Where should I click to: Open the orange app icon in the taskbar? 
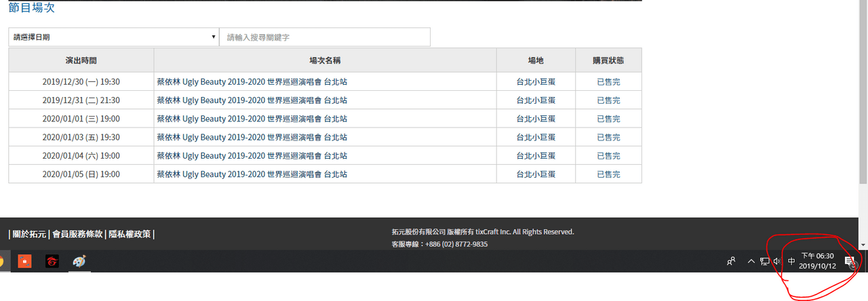(24, 261)
